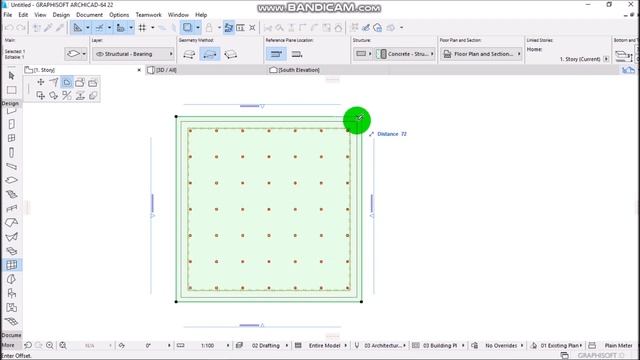The image size is (640, 360).
Task: Click More at toolbox bottom
Action: coord(8,345)
